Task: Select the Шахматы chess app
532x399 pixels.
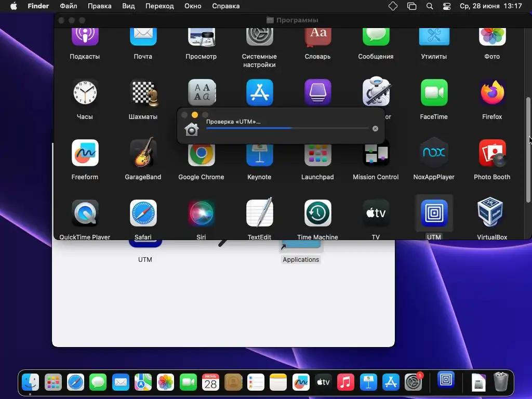Action: tap(144, 92)
